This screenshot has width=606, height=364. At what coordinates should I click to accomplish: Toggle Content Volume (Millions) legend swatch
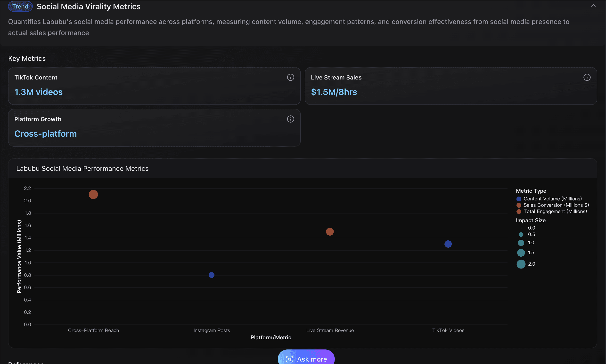(519, 199)
